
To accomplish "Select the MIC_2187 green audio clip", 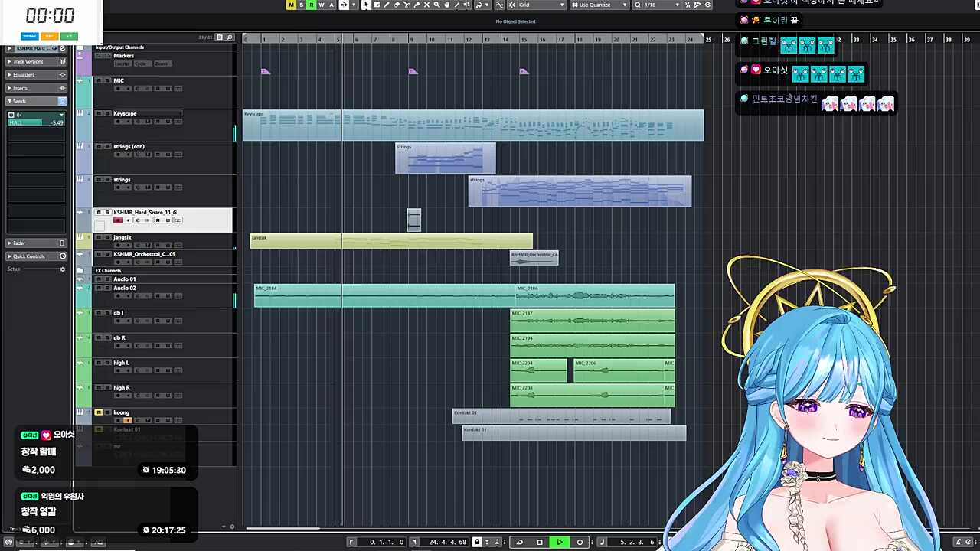I will click(593, 321).
